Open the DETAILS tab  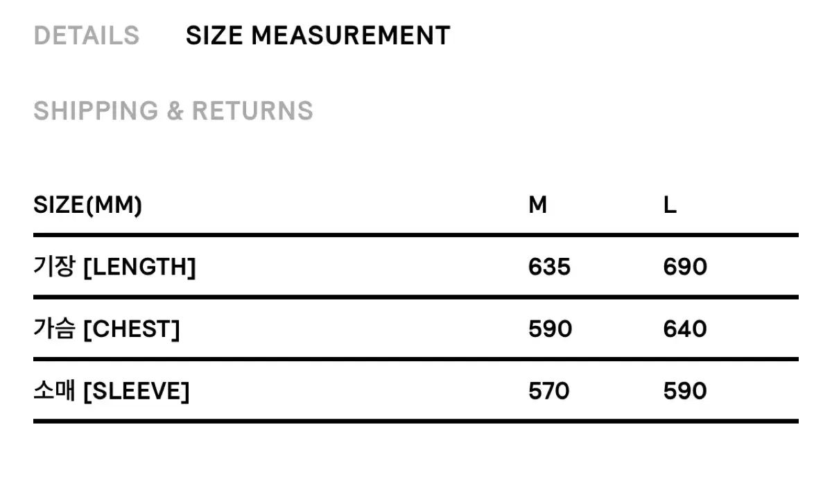coord(86,35)
